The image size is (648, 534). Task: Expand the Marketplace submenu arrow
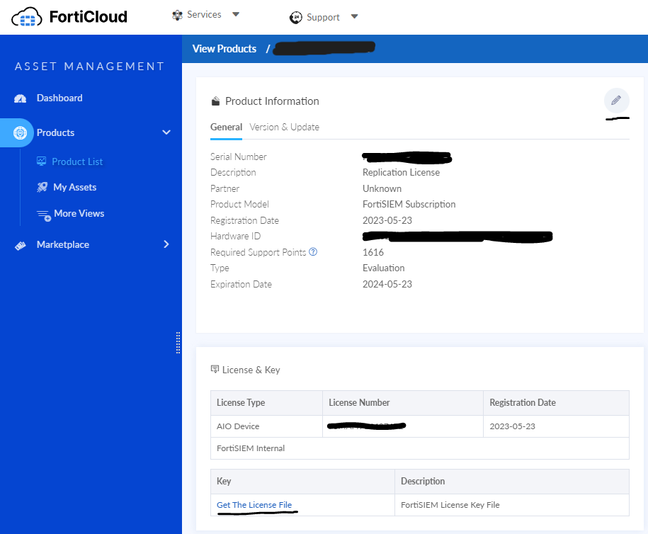click(166, 244)
